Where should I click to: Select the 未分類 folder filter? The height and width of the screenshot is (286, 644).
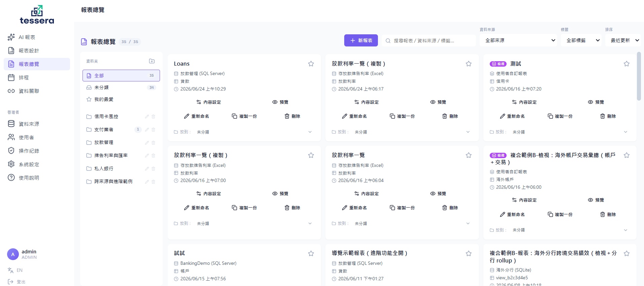pyautogui.click(x=121, y=87)
